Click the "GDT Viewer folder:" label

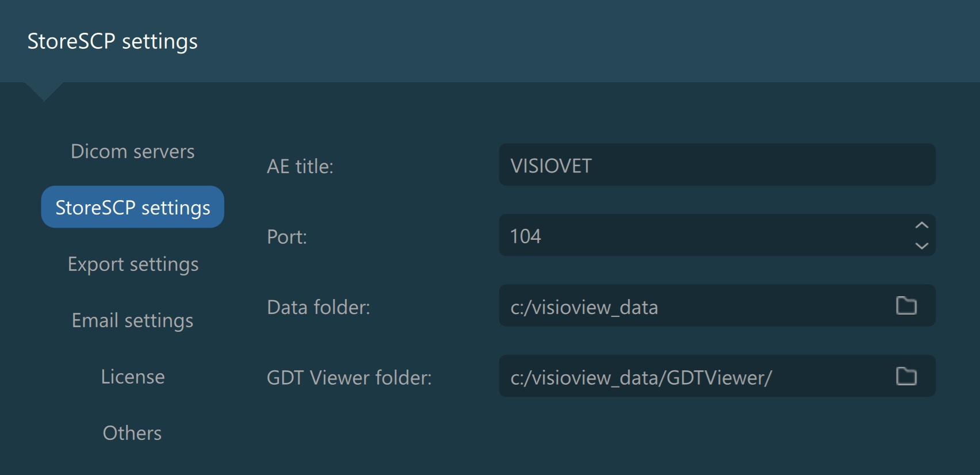point(349,378)
